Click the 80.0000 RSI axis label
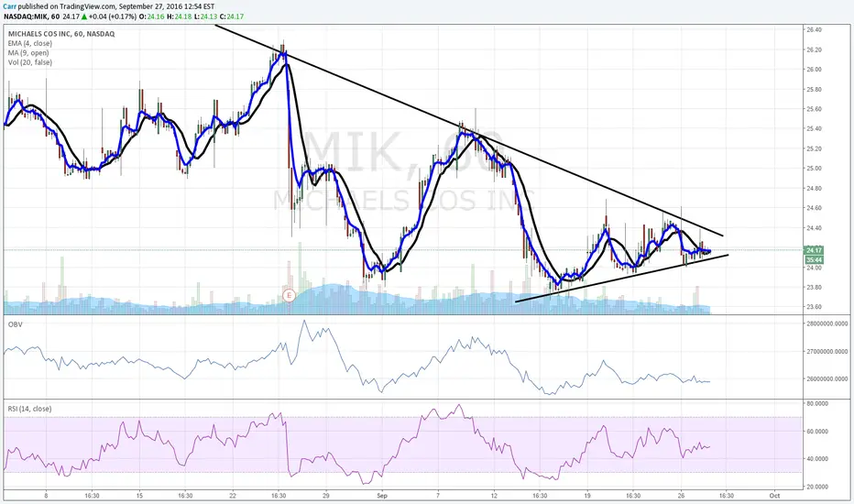Viewport: 854px width, 504px height. [817, 404]
